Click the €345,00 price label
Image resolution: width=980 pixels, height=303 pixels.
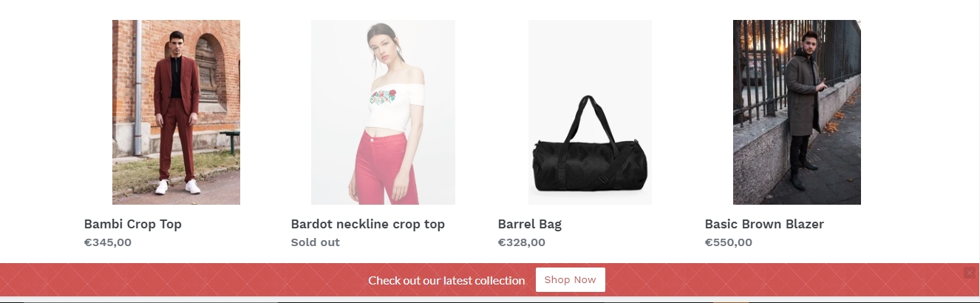pyautogui.click(x=108, y=242)
